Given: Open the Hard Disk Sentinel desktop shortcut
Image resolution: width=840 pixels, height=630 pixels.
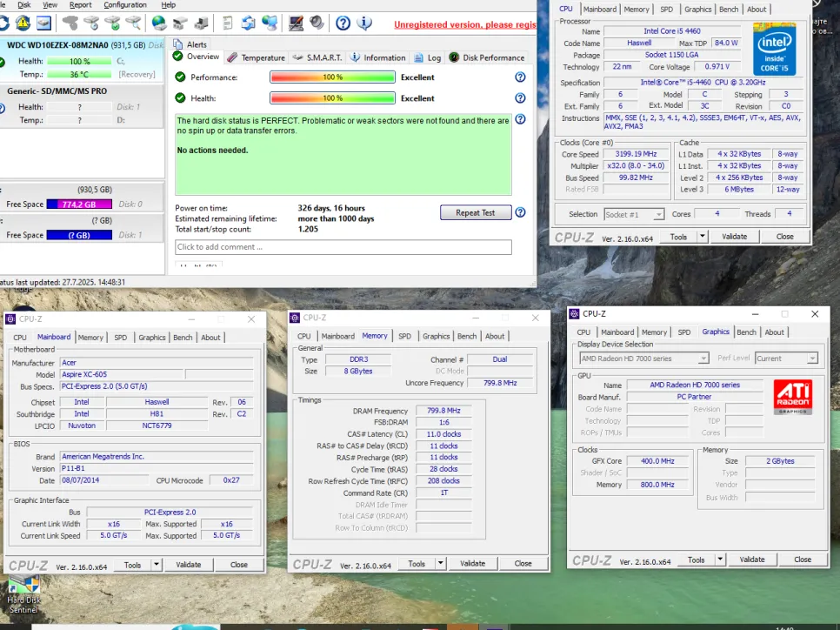Looking at the screenshot, I should 23,594.
